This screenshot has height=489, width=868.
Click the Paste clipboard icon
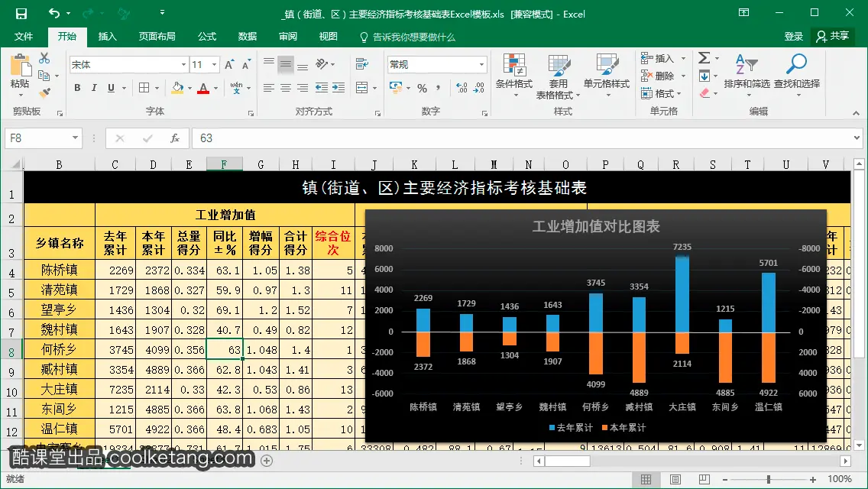pos(20,66)
